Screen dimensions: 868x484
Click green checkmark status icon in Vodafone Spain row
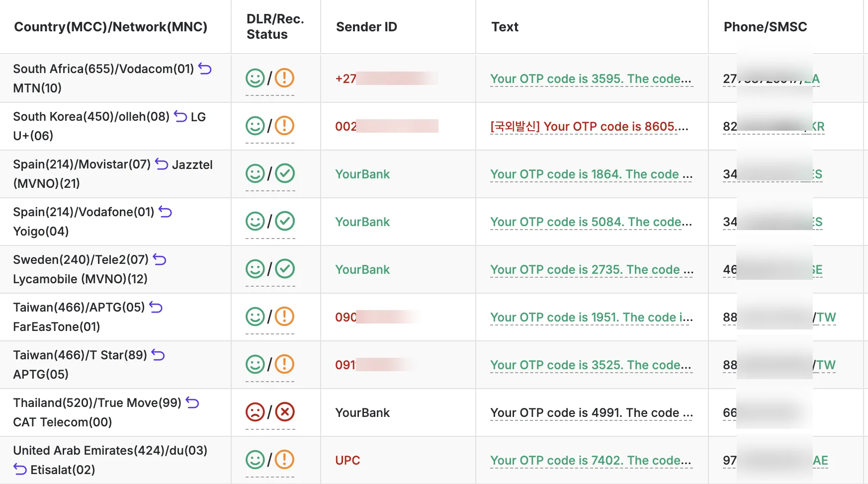[x=285, y=221]
